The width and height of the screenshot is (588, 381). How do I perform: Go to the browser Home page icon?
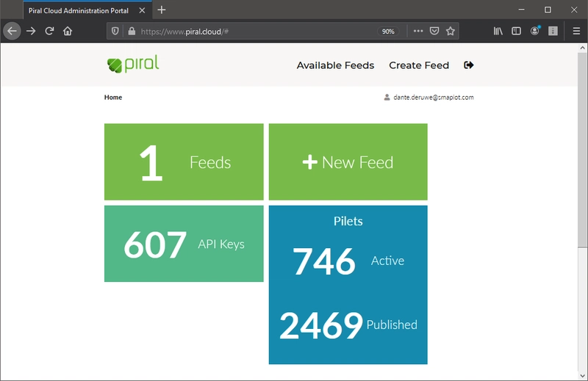coord(68,31)
